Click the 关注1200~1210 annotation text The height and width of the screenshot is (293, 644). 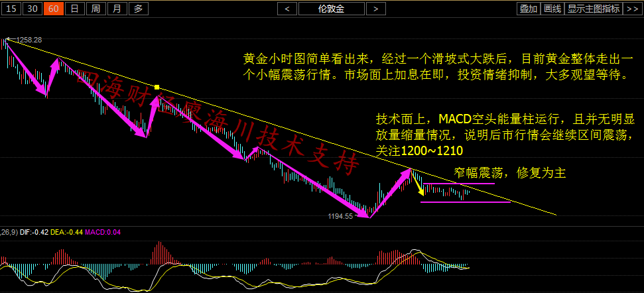point(420,150)
